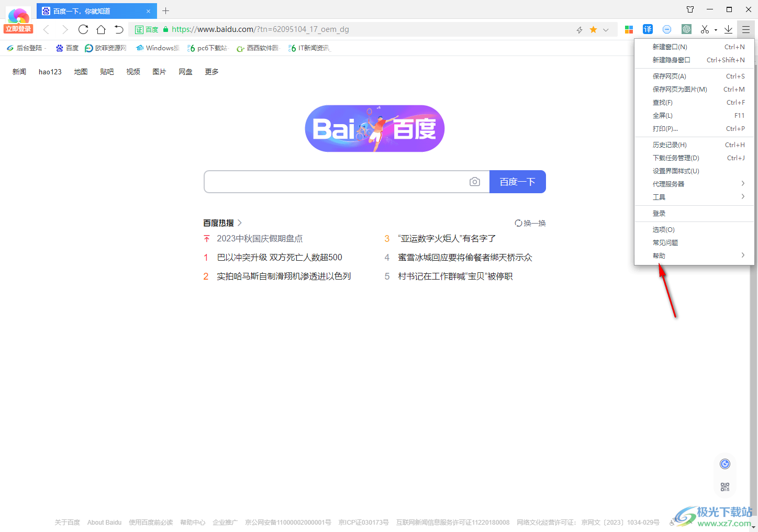Image resolution: width=758 pixels, height=532 pixels.
Task: Click the undo closed tab icon
Action: [x=119, y=29]
